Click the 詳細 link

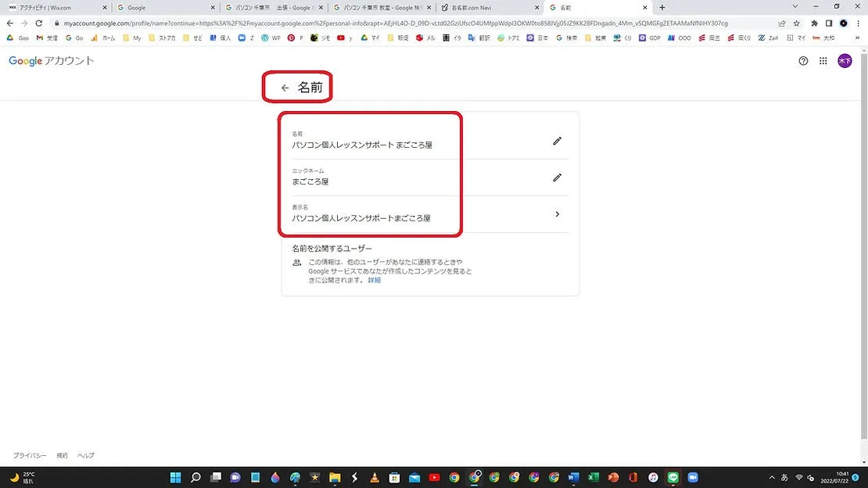coord(375,280)
